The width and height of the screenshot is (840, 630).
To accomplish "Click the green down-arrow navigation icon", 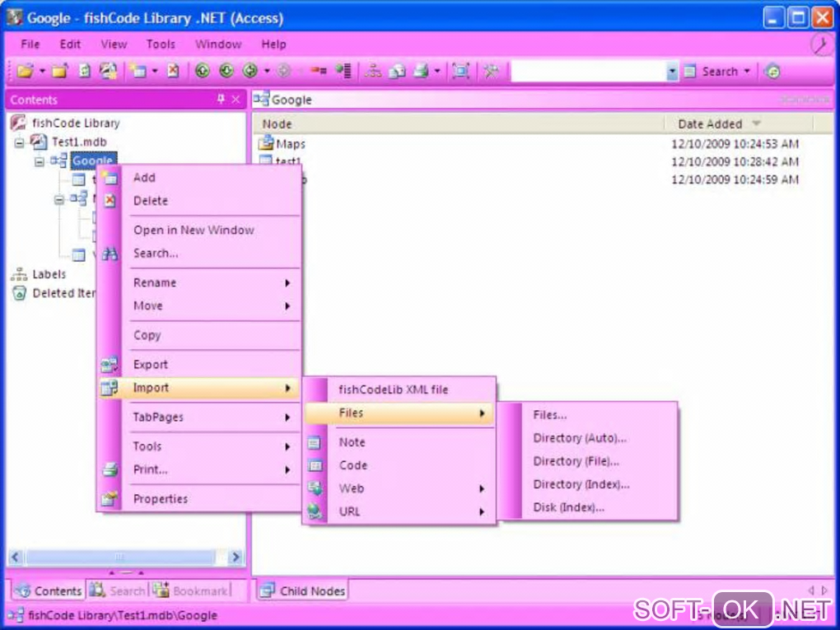I will coord(226,71).
